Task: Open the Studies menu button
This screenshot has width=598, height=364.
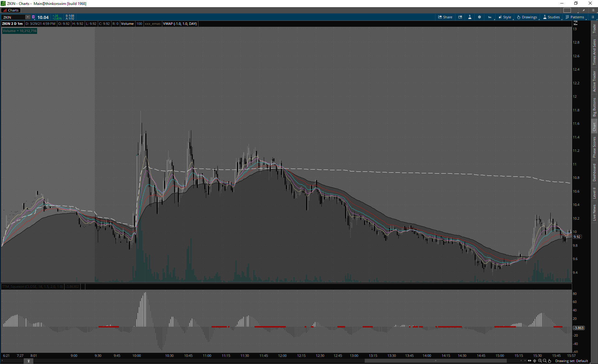Action: point(552,17)
